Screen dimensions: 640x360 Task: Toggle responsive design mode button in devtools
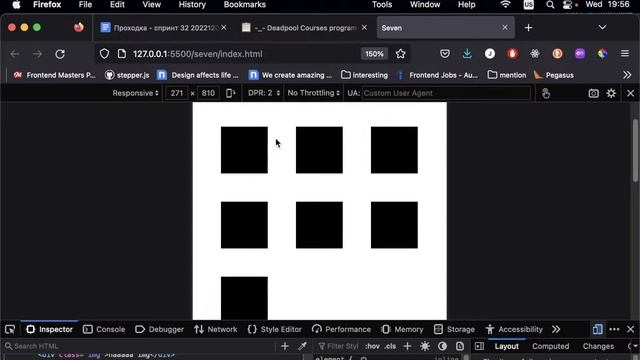tap(598, 329)
